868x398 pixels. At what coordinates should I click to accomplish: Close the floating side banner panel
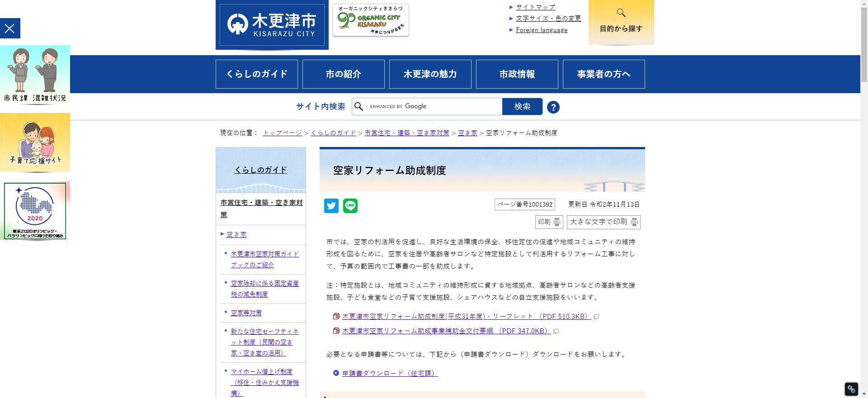click(10, 28)
